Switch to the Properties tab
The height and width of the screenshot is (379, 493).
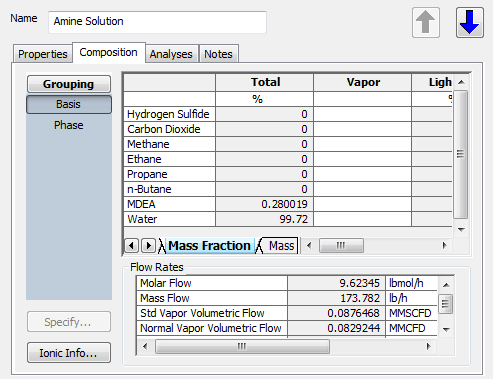tap(43, 54)
